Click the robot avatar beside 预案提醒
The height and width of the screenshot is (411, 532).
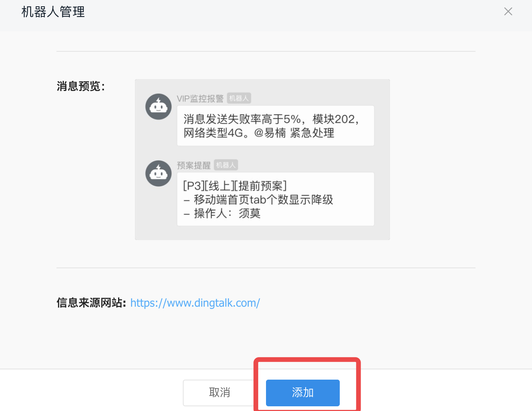tap(159, 173)
